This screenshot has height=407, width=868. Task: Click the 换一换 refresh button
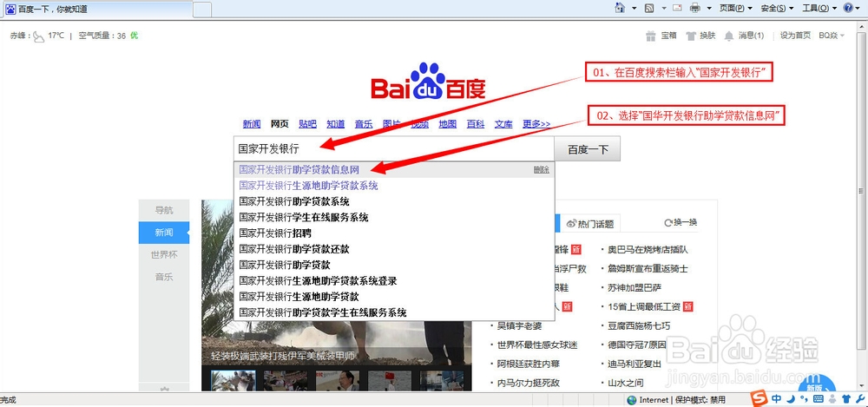point(681,223)
